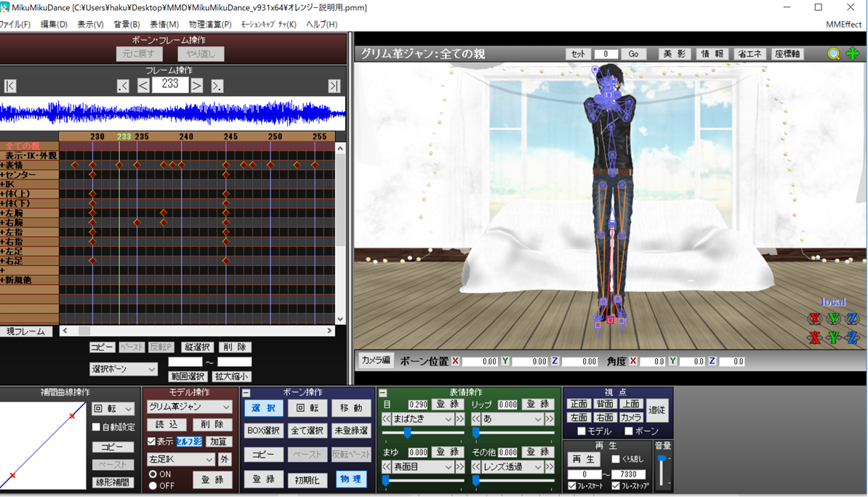
Task: Open ファイル(F) menu
Action: pyautogui.click(x=15, y=25)
